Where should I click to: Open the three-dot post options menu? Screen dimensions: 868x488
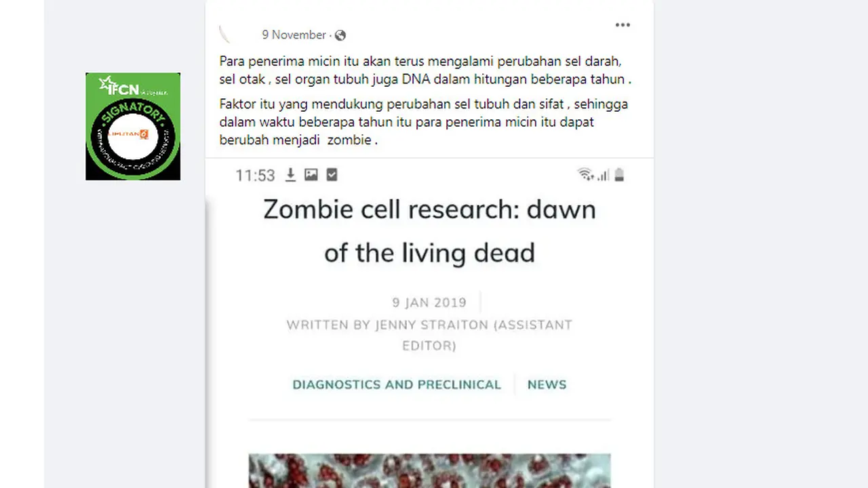coord(623,25)
